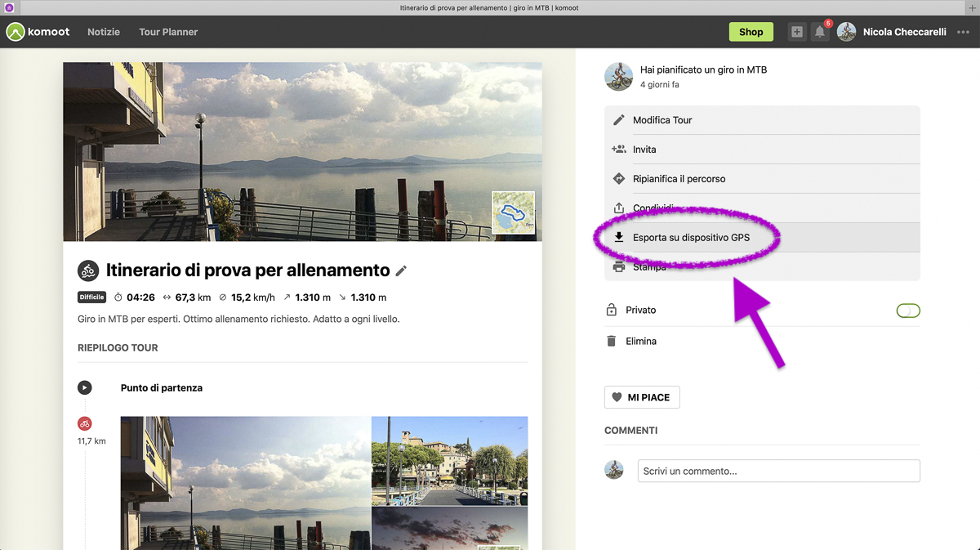Open the small map thumbnail on photo
This screenshot has width=980, height=550.
tap(513, 212)
